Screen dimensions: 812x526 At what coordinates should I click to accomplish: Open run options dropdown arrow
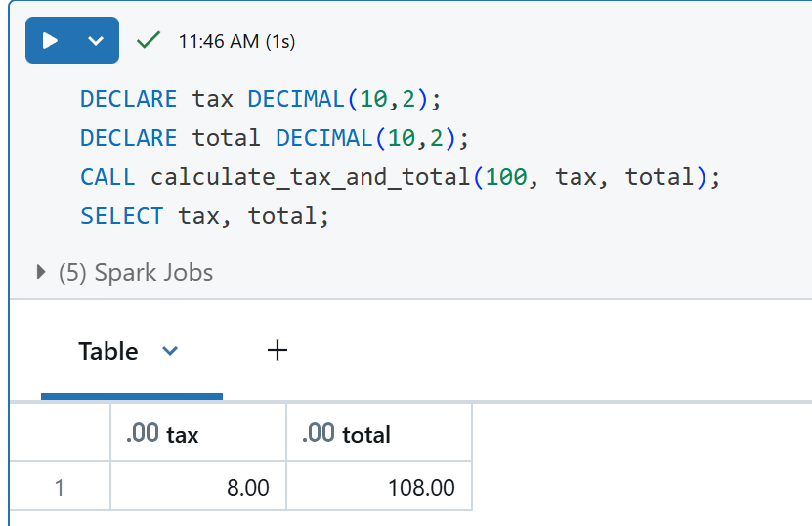(96, 40)
